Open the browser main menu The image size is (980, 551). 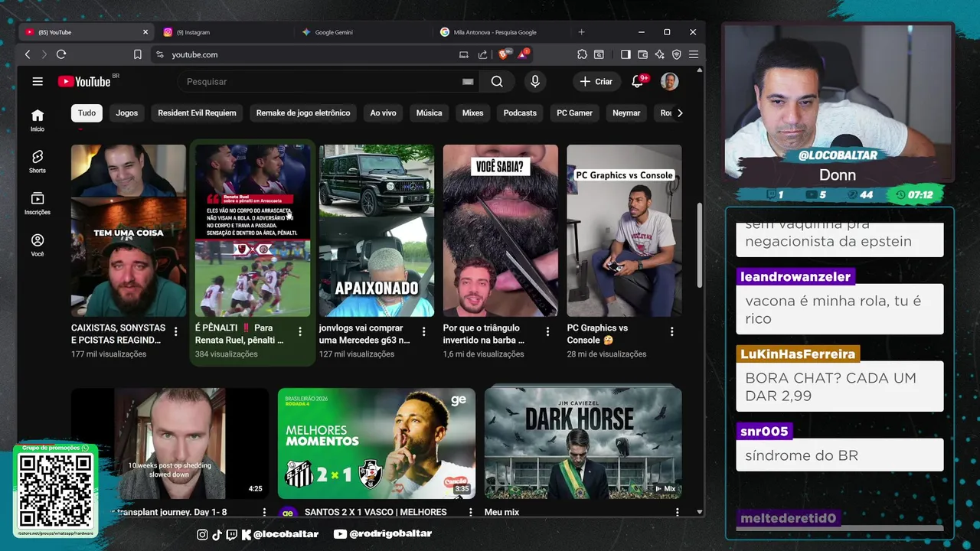pos(694,54)
